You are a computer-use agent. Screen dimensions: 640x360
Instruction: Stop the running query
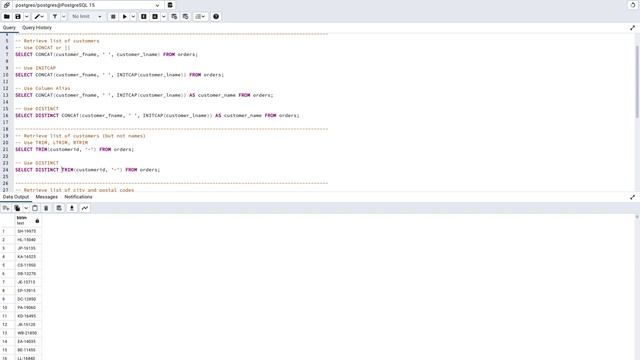[113, 17]
